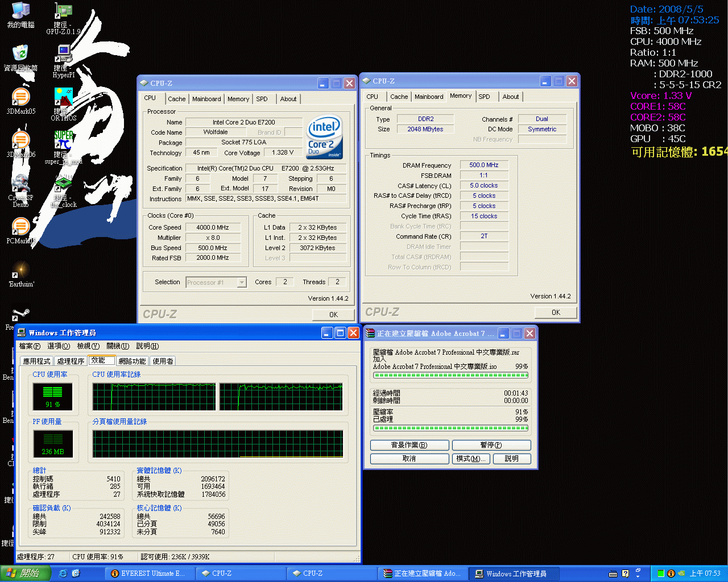This screenshot has width=728, height=582.
Task: Click OK in the right CPU-Z Memory window
Action: (556, 312)
